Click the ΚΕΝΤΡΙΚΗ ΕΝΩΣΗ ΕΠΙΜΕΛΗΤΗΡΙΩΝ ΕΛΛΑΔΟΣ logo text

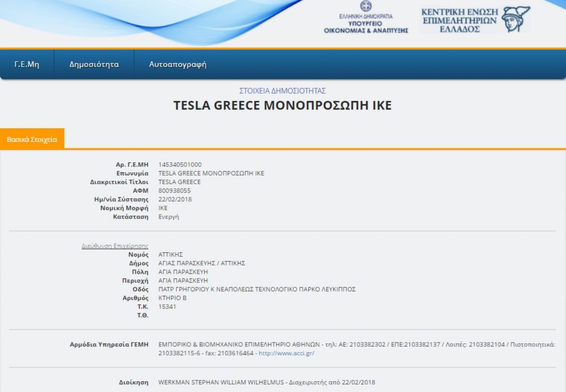tap(460, 21)
